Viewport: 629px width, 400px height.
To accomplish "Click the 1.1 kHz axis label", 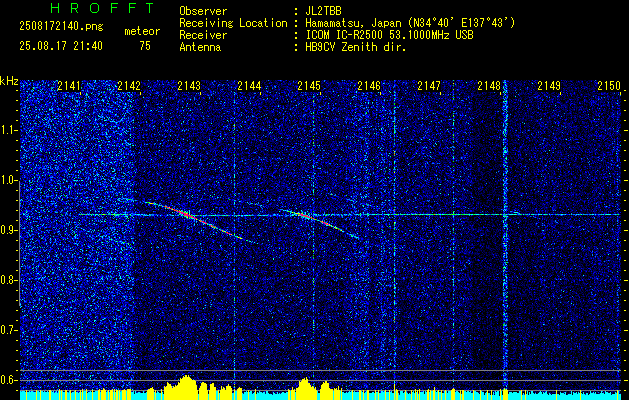I will [x=8, y=130].
